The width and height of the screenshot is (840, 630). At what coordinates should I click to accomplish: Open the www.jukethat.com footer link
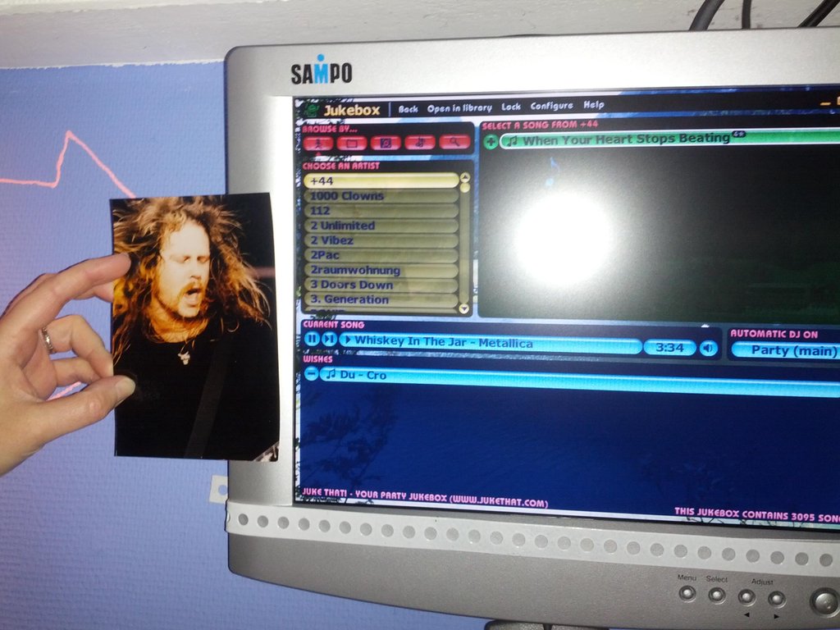tap(498, 503)
